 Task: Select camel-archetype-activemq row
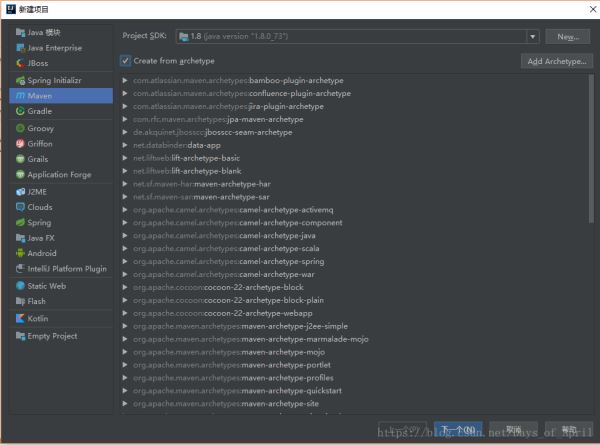click(x=354, y=210)
